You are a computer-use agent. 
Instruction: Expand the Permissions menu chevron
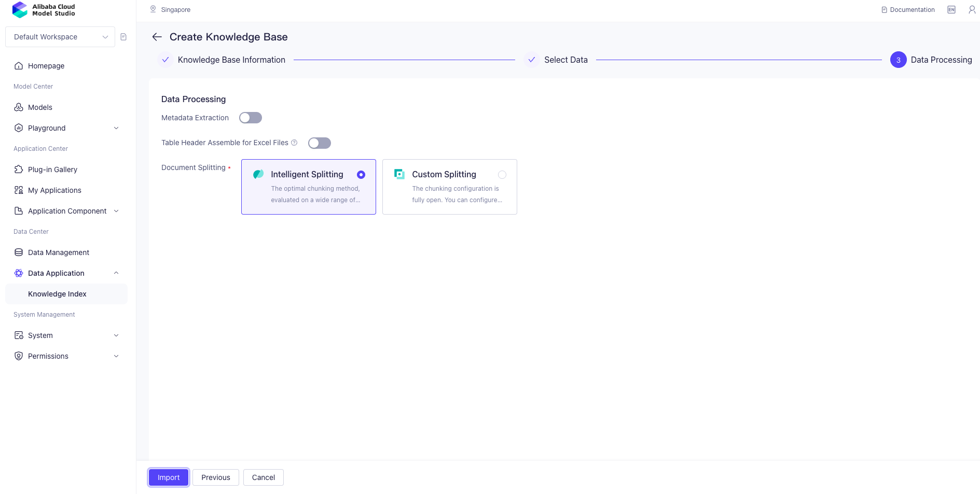pyautogui.click(x=116, y=356)
